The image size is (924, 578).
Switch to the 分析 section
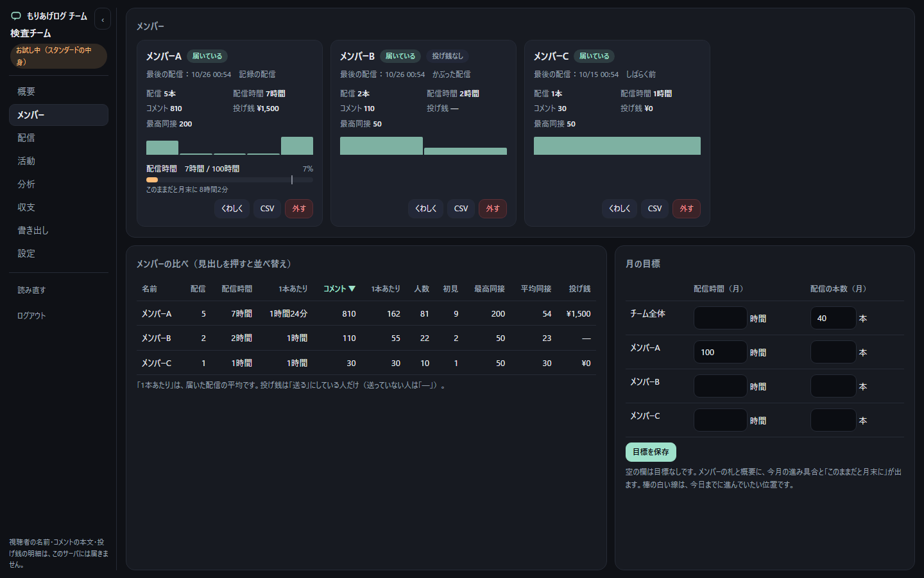click(58, 184)
